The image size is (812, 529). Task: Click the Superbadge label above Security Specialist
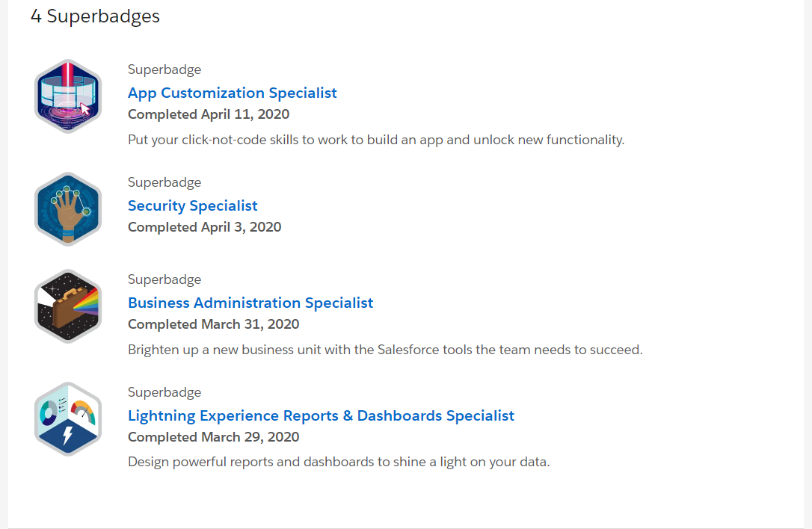pos(164,182)
